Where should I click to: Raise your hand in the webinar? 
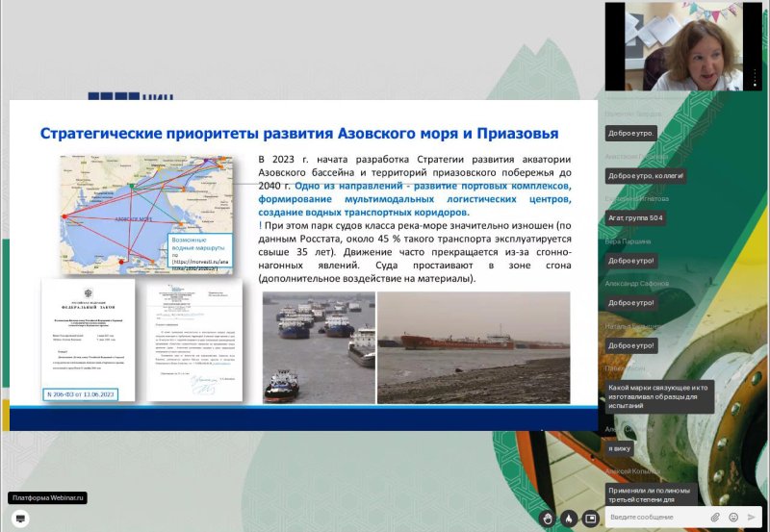coord(548,518)
